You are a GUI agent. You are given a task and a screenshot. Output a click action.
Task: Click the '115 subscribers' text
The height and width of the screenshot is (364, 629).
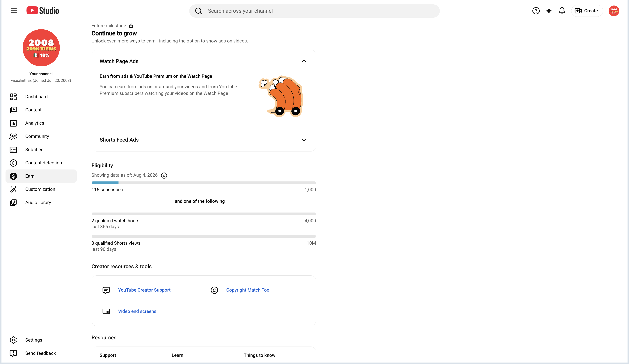tap(108, 190)
